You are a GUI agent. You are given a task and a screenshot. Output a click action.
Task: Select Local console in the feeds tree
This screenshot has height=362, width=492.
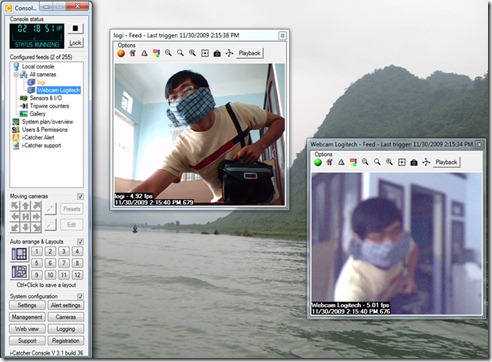(38, 66)
